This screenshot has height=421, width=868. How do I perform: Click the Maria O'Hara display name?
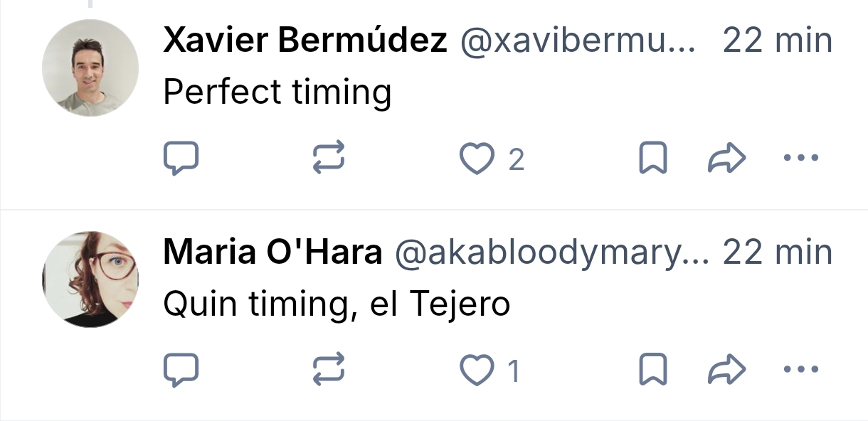tap(272, 252)
